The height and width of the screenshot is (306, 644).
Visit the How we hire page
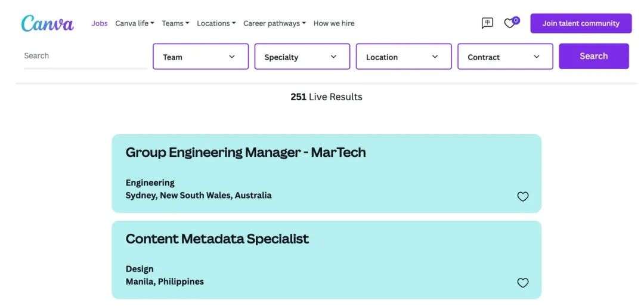pyautogui.click(x=334, y=23)
